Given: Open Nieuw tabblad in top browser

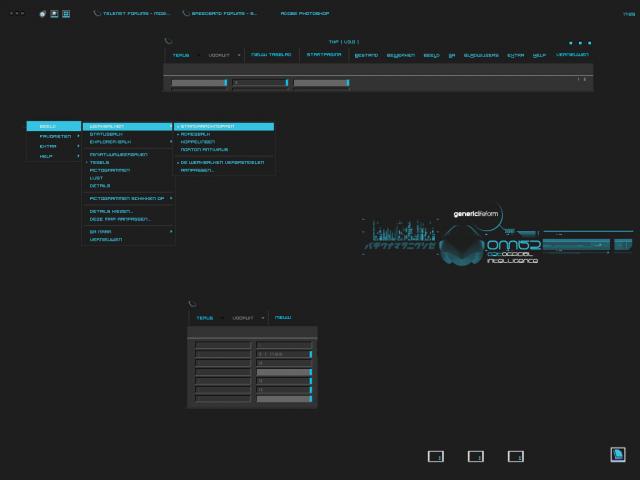Looking at the screenshot, I should click(271, 55).
